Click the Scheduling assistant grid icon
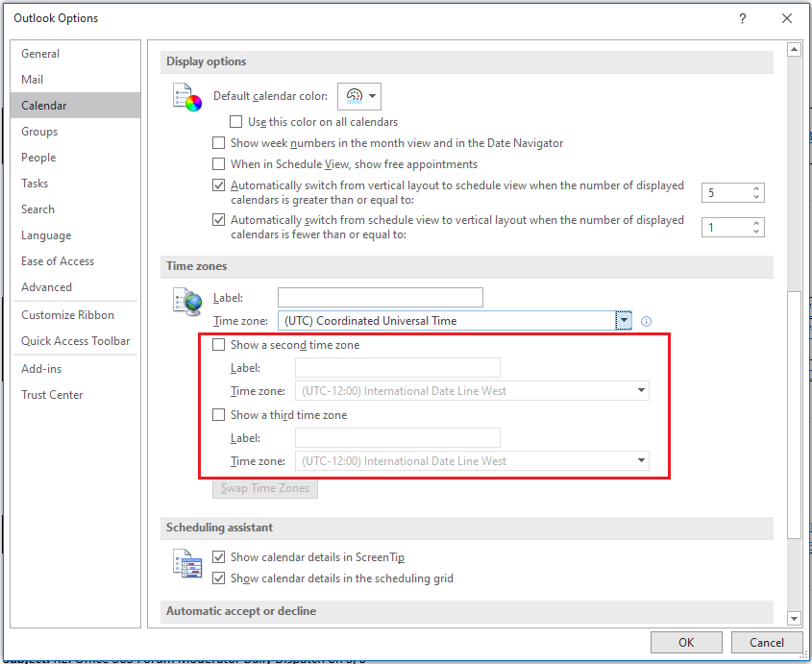Viewport: 812px width, 664px height. [x=187, y=563]
